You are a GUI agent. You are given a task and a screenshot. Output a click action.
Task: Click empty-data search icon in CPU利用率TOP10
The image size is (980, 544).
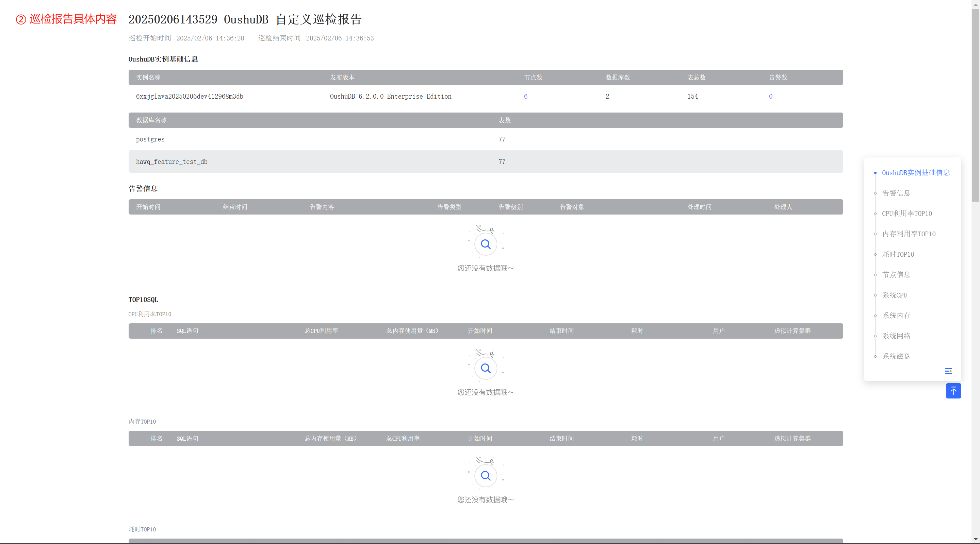[x=486, y=368]
